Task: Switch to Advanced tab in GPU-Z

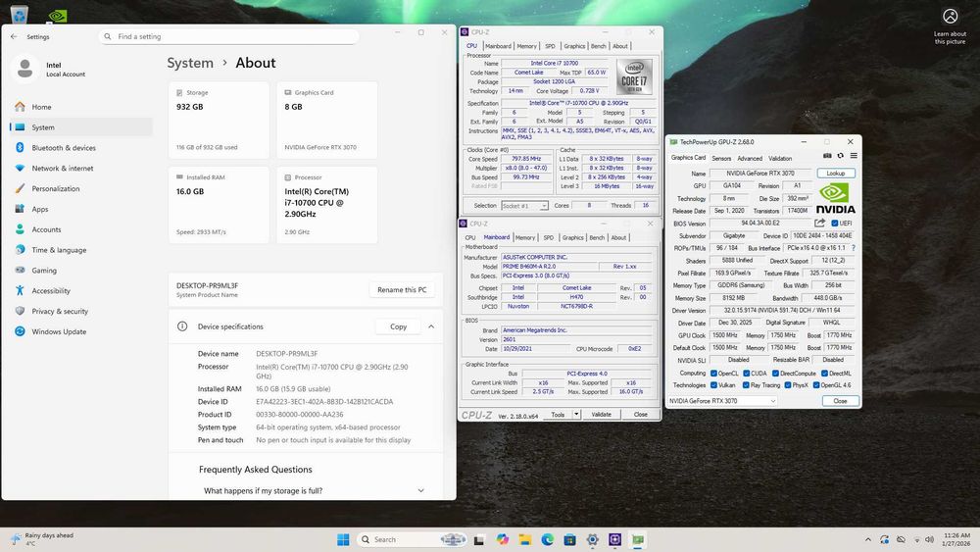Action: tap(750, 159)
